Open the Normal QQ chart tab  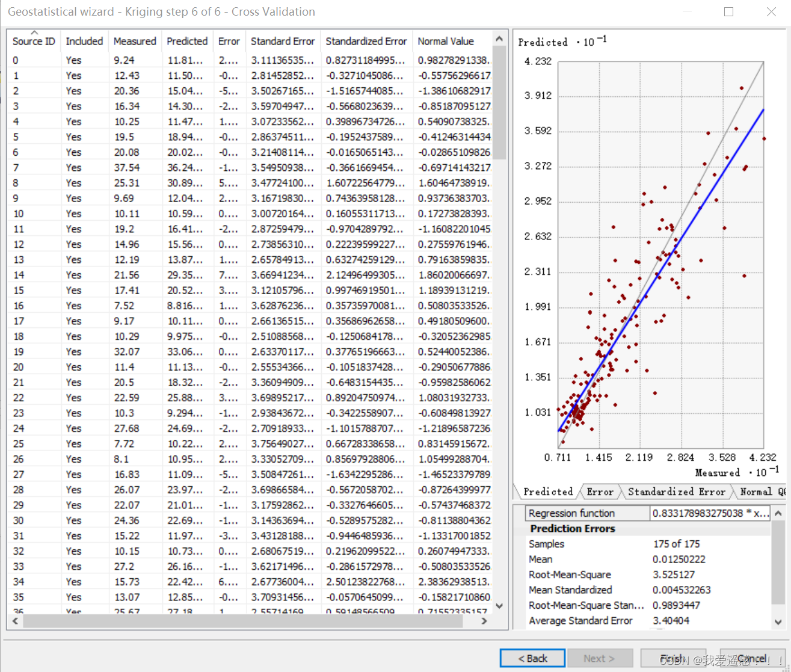pos(762,492)
